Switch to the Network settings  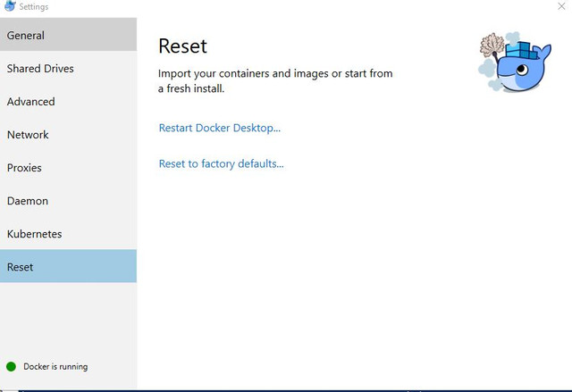tap(68, 135)
